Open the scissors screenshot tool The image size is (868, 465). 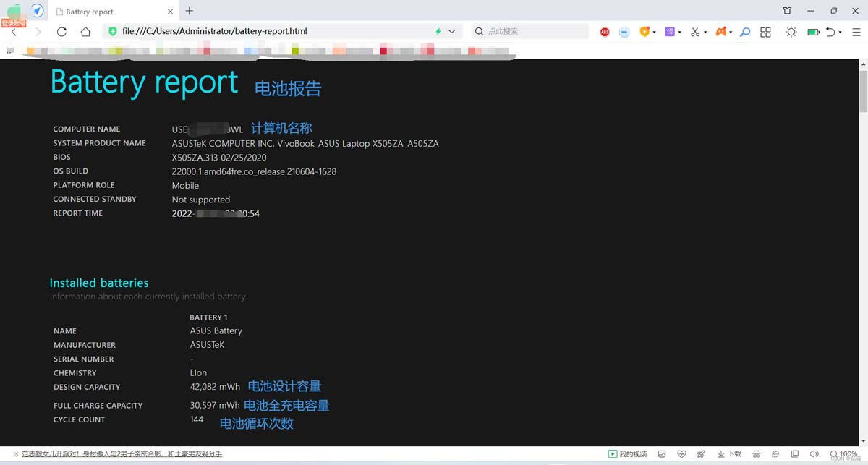pos(695,32)
